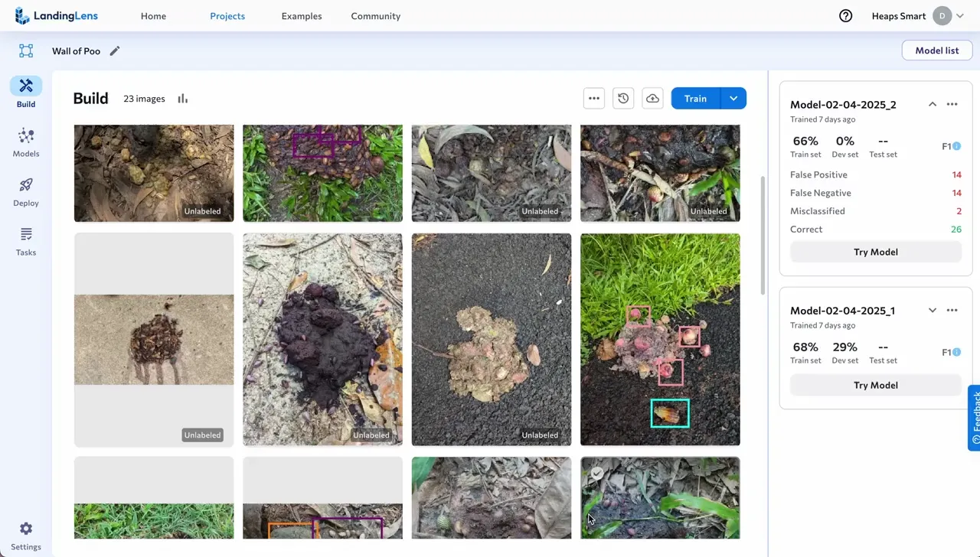Expand the Train button dropdown arrow

click(x=733, y=99)
